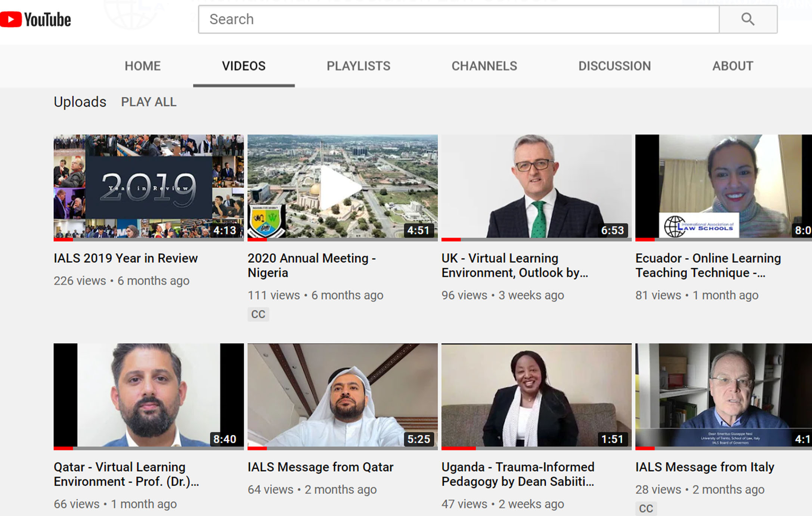Click the PLAY ALL button
The width and height of the screenshot is (812, 516).
149,102
